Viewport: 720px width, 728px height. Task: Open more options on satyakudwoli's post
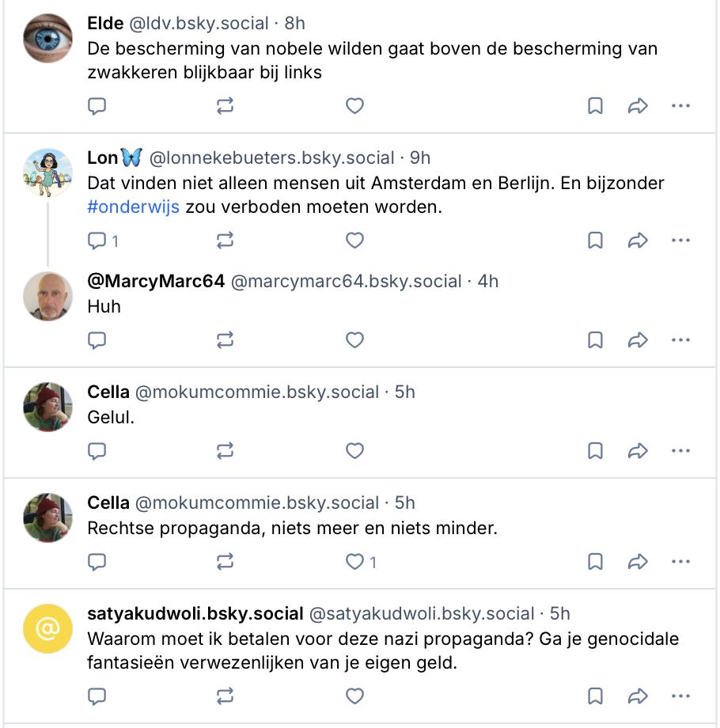680,696
